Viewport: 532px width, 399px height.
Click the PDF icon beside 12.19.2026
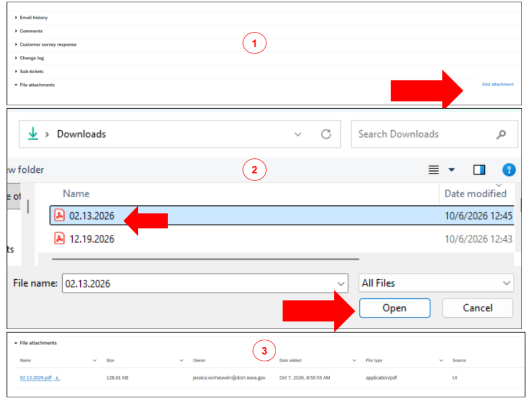(59, 238)
